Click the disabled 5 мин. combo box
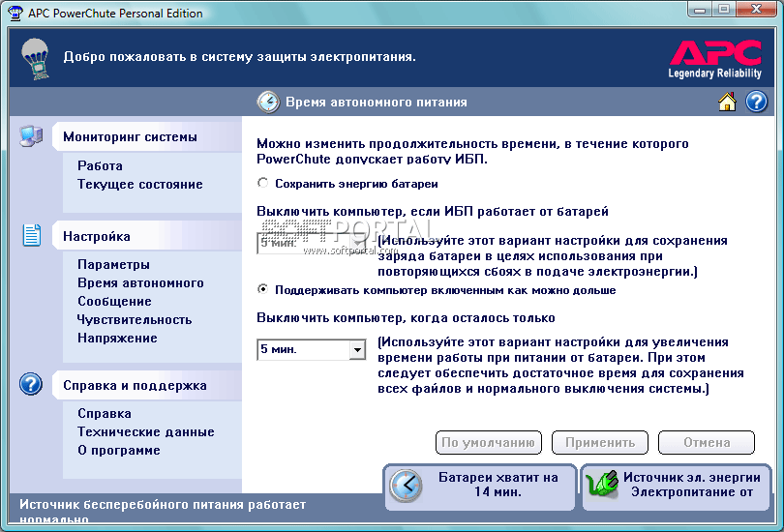The height and width of the screenshot is (532, 784). coord(311,244)
